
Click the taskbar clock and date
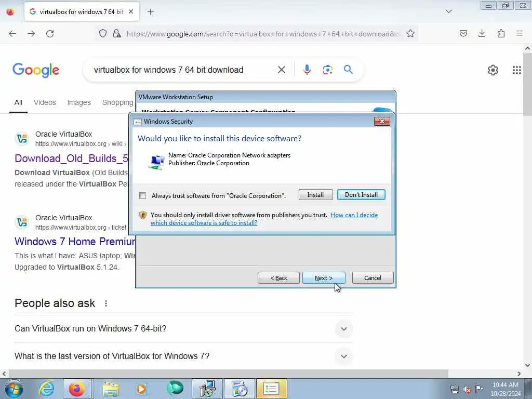coord(506,389)
